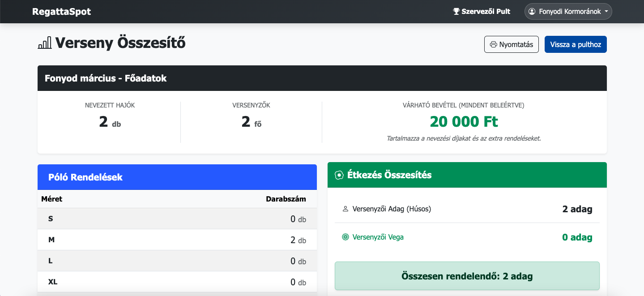Click the Összesen rendelendő summary box
Viewport: 644px width, 296px height.
click(467, 276)
